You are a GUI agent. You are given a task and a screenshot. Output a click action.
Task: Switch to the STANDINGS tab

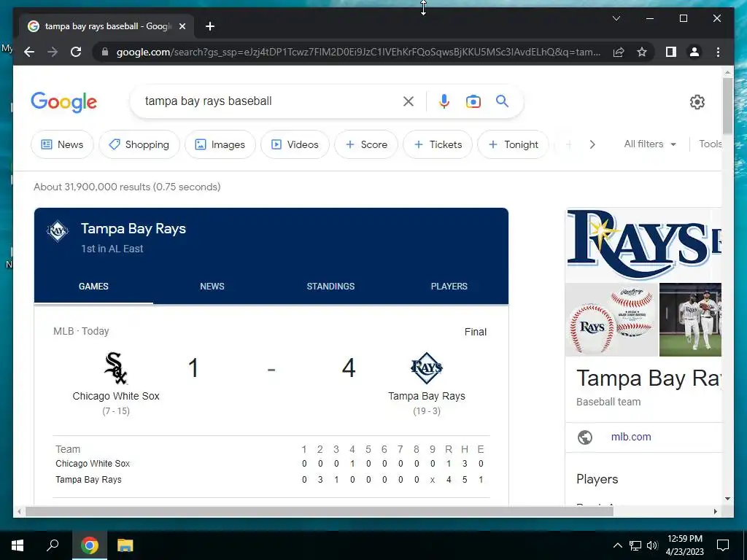click(x=330, y=286)
